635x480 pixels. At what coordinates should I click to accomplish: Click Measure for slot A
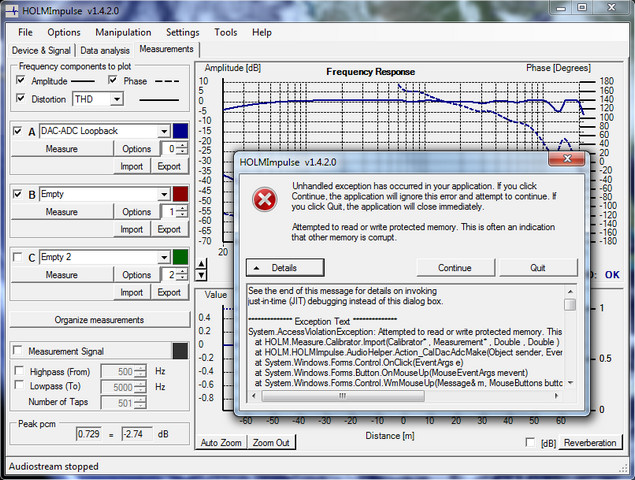(x=62, y=149)
